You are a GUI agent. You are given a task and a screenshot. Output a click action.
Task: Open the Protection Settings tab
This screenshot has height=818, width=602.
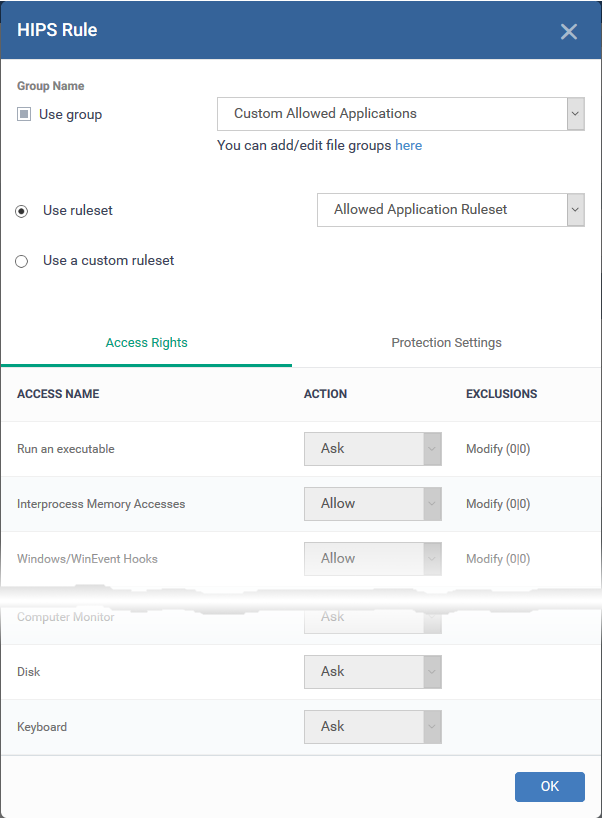click(x=447, y=343)
